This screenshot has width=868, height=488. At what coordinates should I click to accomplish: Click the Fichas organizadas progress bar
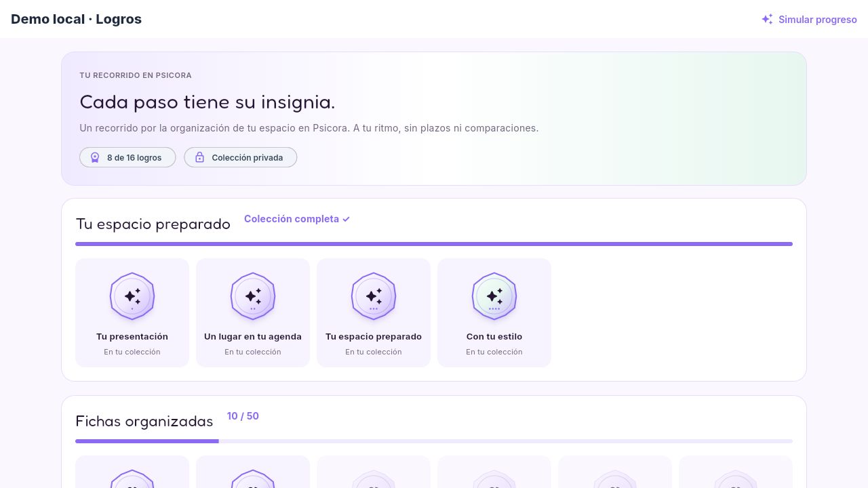434,441
